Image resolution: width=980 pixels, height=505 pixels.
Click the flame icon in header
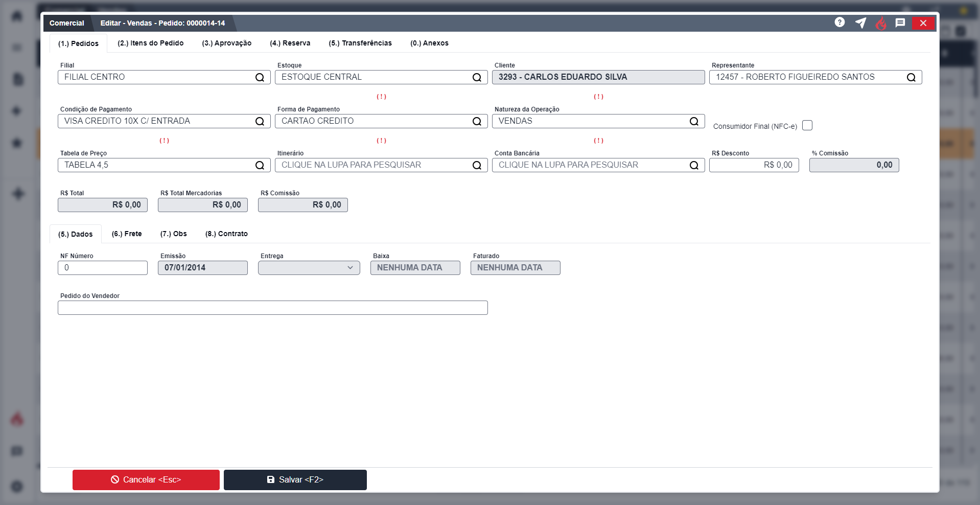[881, 23]
